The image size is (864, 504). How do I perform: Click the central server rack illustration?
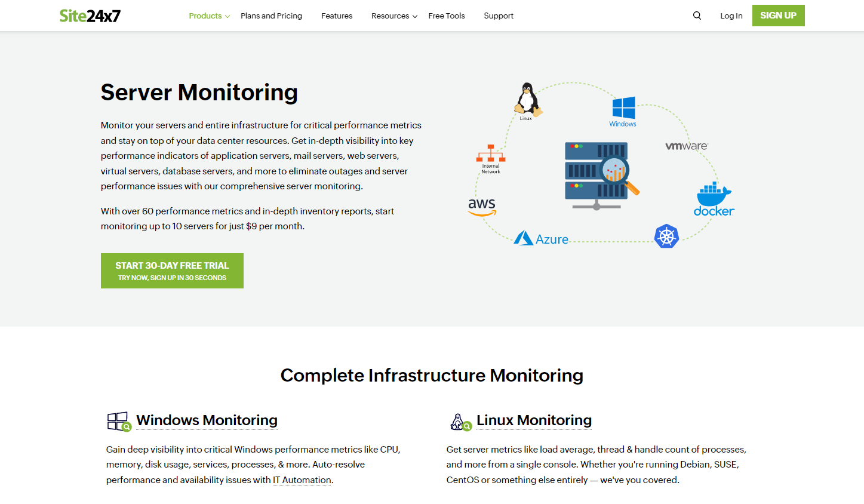coord(601,175)
